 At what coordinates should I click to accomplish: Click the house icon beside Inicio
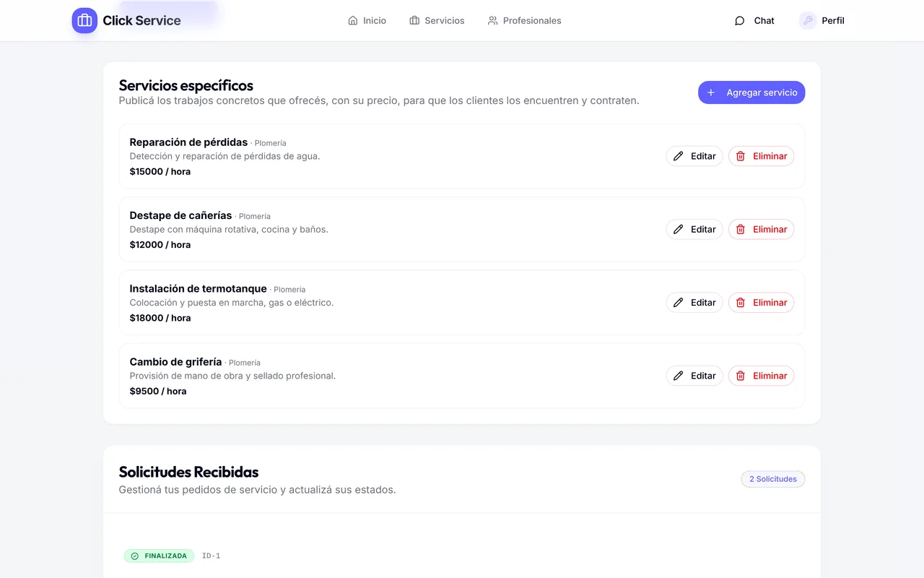pos(353,21)
